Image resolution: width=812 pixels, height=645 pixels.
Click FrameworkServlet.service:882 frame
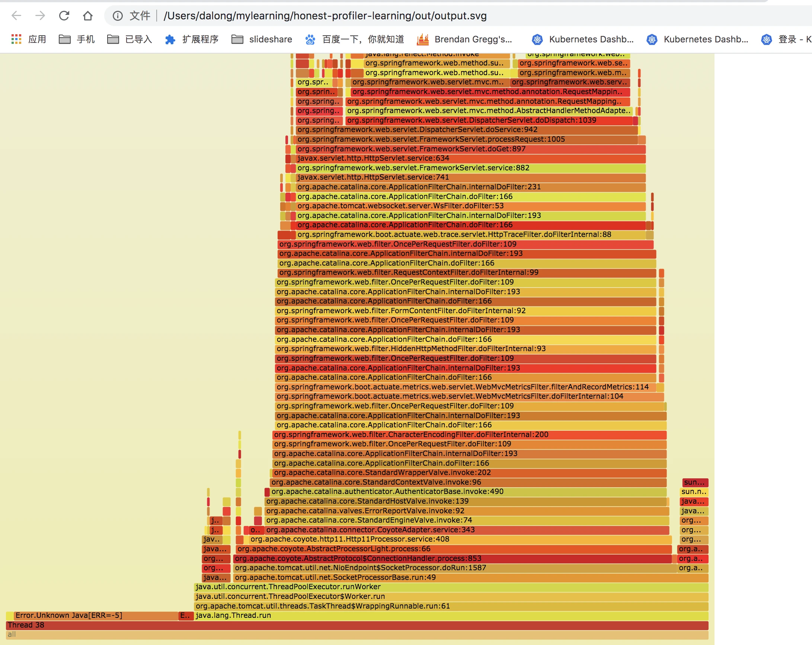[x=470, y=168]
